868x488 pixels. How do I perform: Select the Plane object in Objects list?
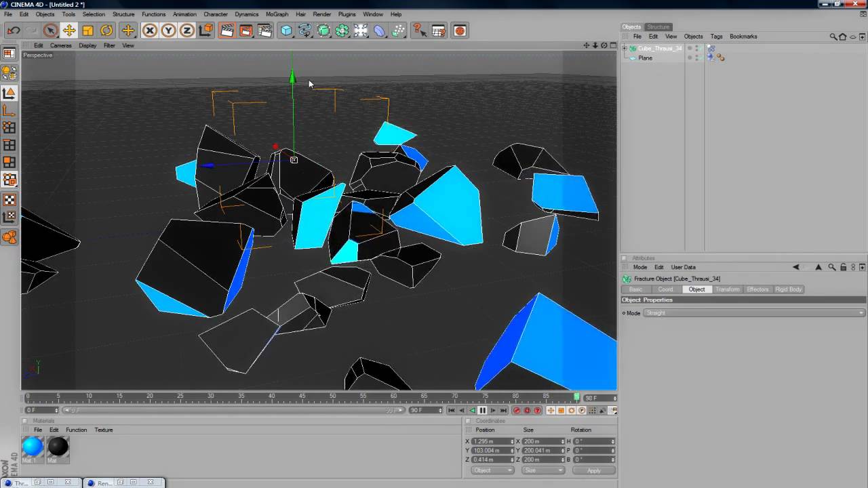645,58
